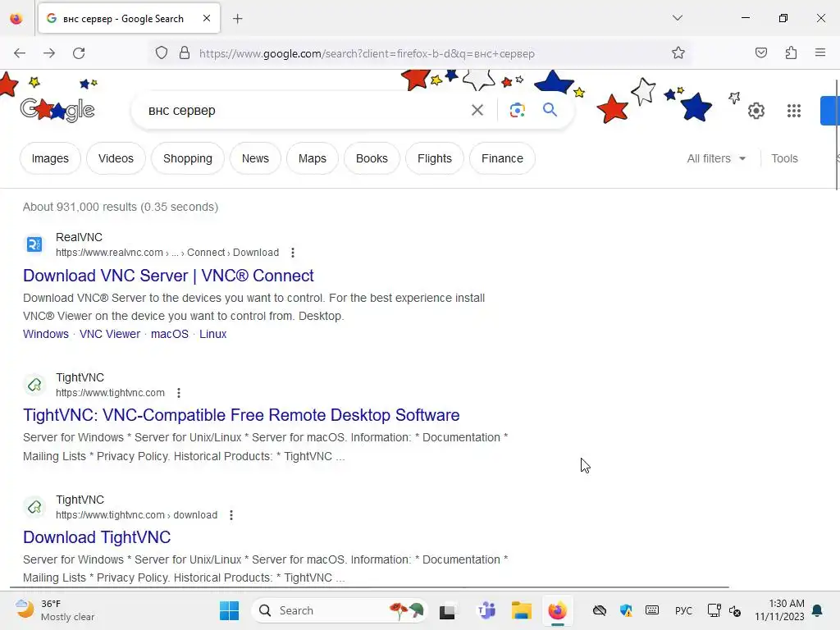The image size is (840, 630).
Task: Open File Explorer from the taskbar
Action: (x=521, y=610)
